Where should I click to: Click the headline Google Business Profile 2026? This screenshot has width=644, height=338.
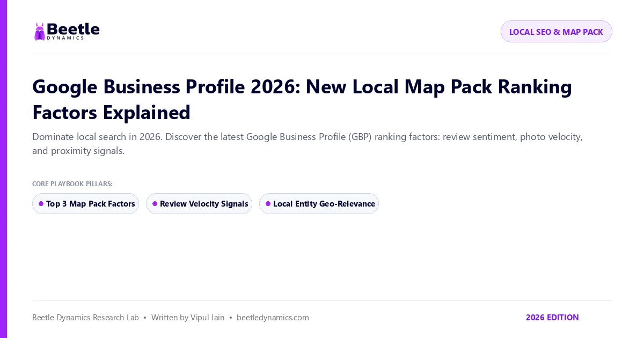coord(302,99)
